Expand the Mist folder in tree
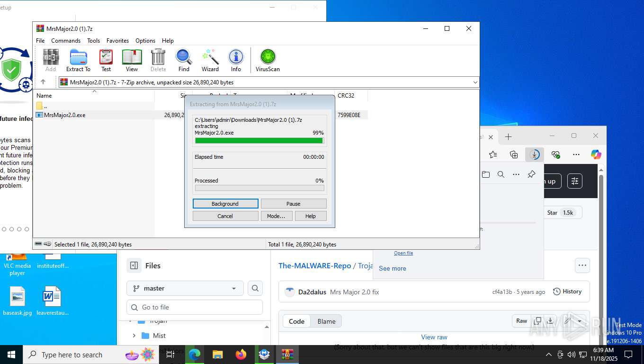 coord(134,336)
